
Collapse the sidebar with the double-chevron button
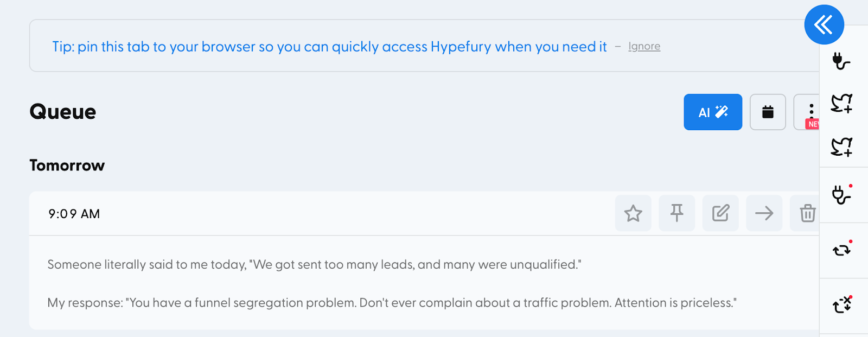pos(824,24)
